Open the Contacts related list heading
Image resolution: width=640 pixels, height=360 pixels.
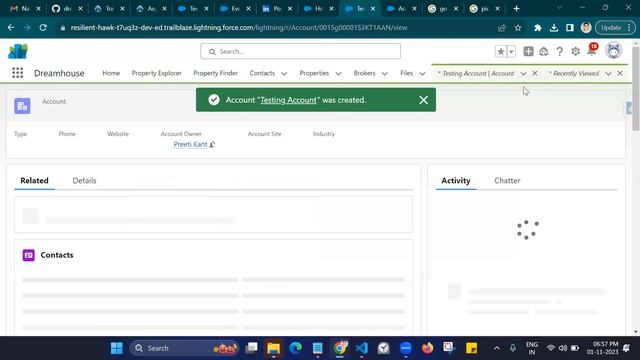click(x=57, y=255)
